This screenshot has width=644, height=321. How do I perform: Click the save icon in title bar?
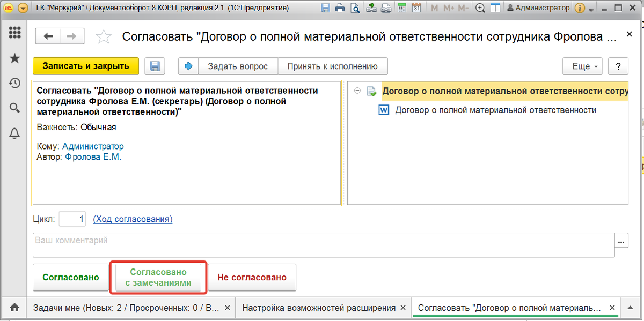[x=325, y=8]
